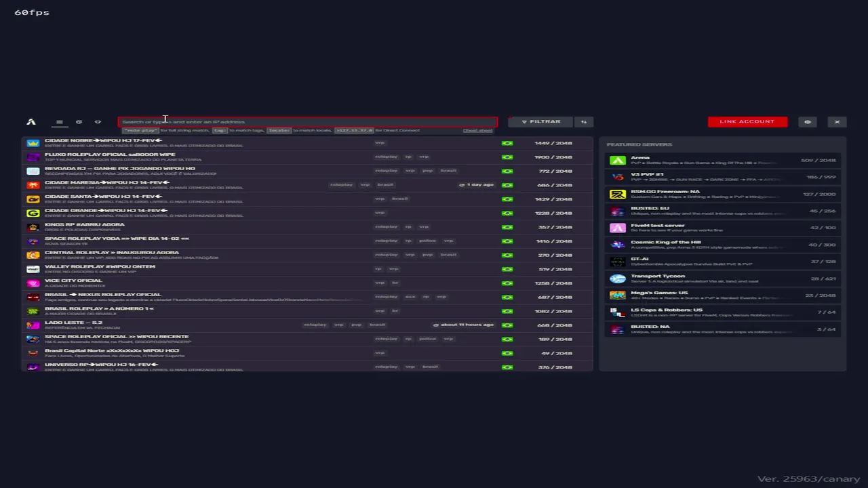
Task: Click the 'about 11 hours ago' label
Action: pyautogui.click(x=463, y=325)
